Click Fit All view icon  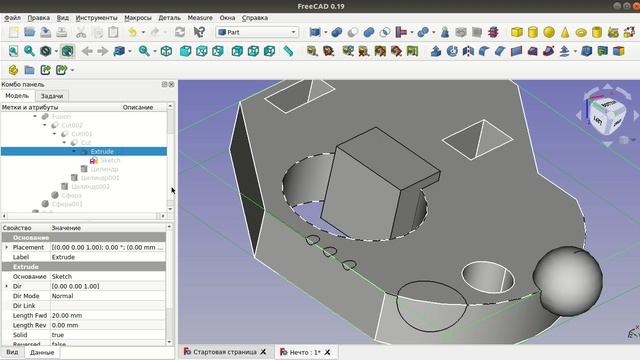coord(13,51)
